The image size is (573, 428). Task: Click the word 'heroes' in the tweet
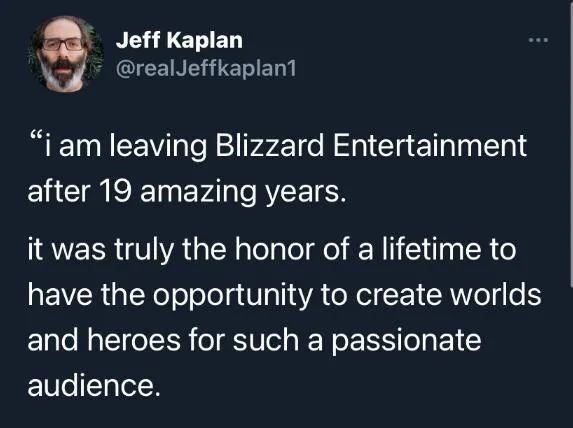coord(134,340)
